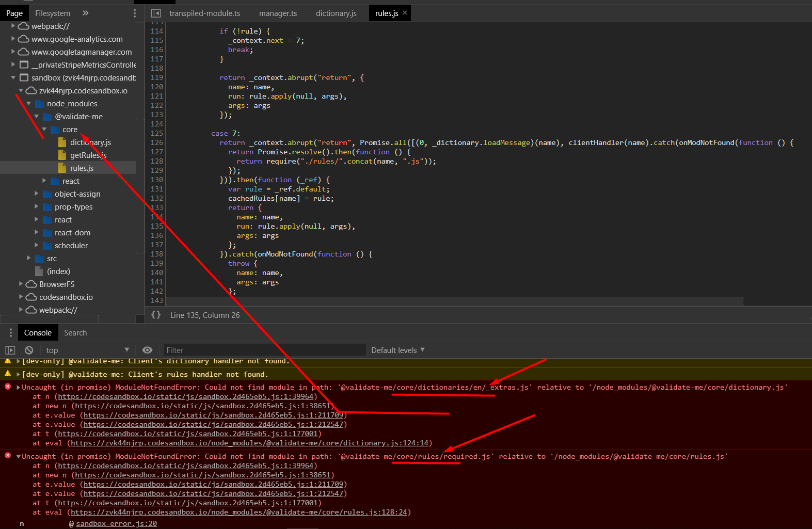Toggle live expression eye icon
The width and height of the screenshot is (812, 529).
coord(147,350)
